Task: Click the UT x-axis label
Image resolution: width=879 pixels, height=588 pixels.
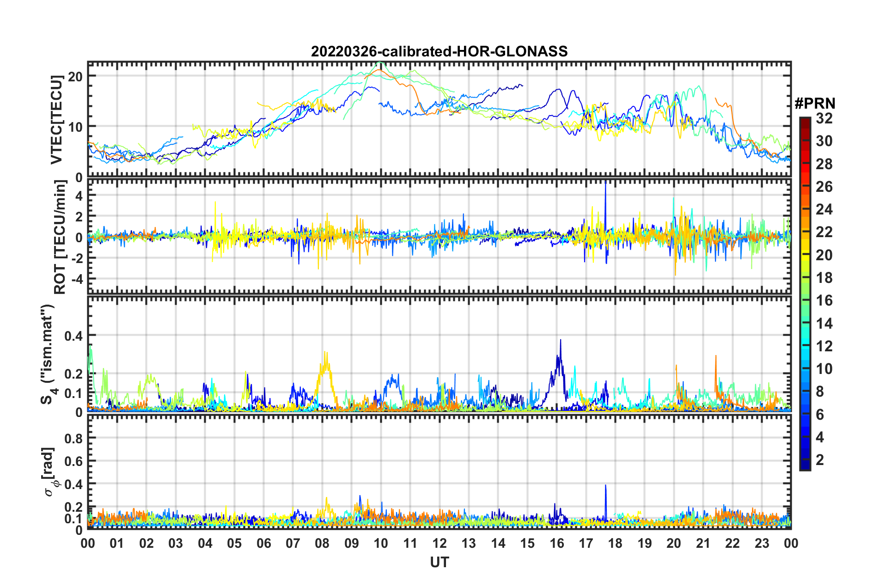Action: (x=439, y=562)
